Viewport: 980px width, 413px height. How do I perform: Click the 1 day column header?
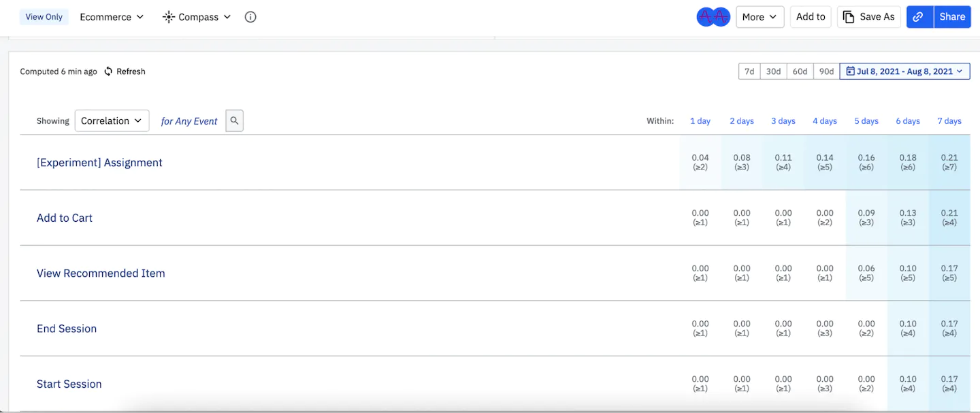(700, 121)
